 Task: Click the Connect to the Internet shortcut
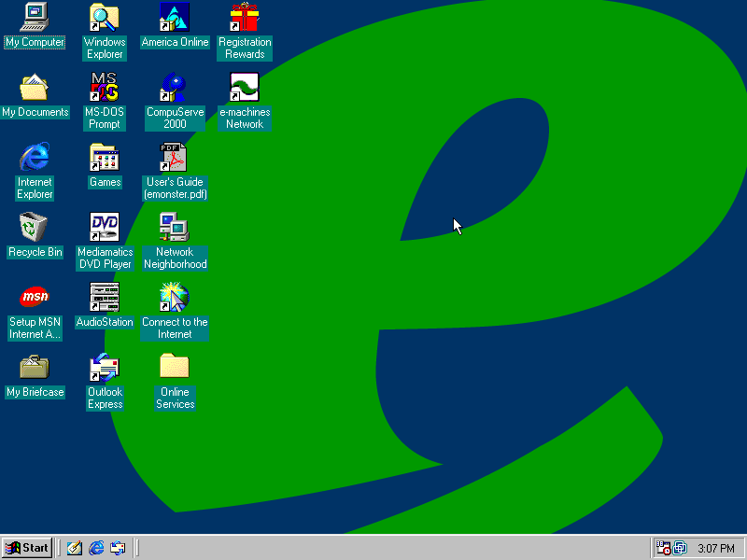click(175, 297)
